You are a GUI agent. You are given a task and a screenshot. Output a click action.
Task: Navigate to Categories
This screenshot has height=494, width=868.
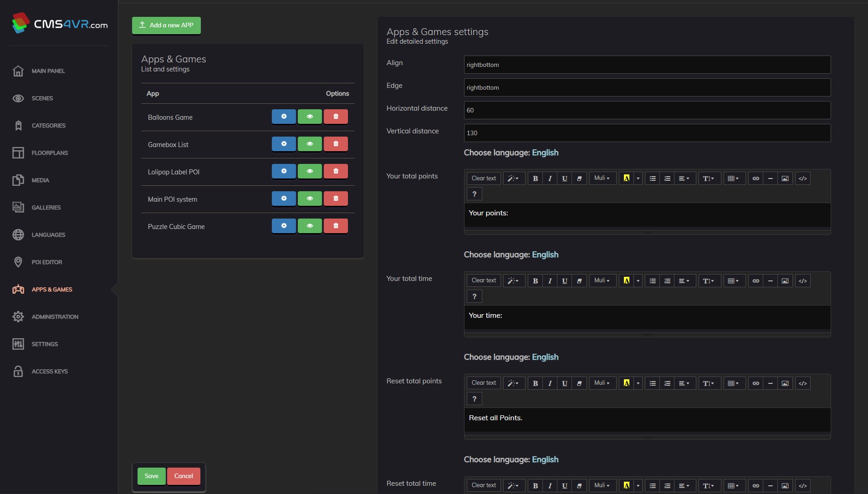[49, 126]
